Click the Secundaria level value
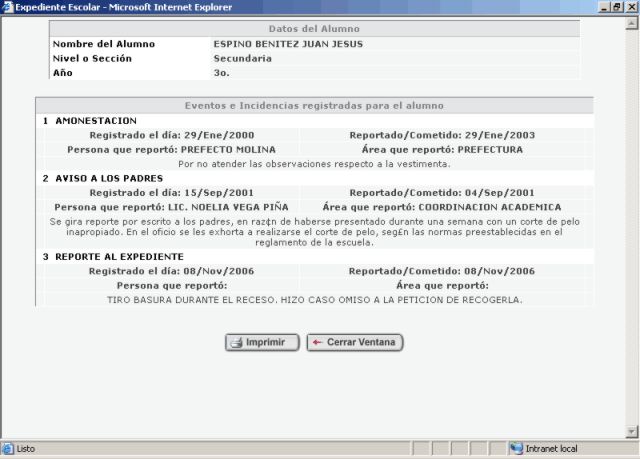This screenshot has height=459, width=640. pos(242,59)
